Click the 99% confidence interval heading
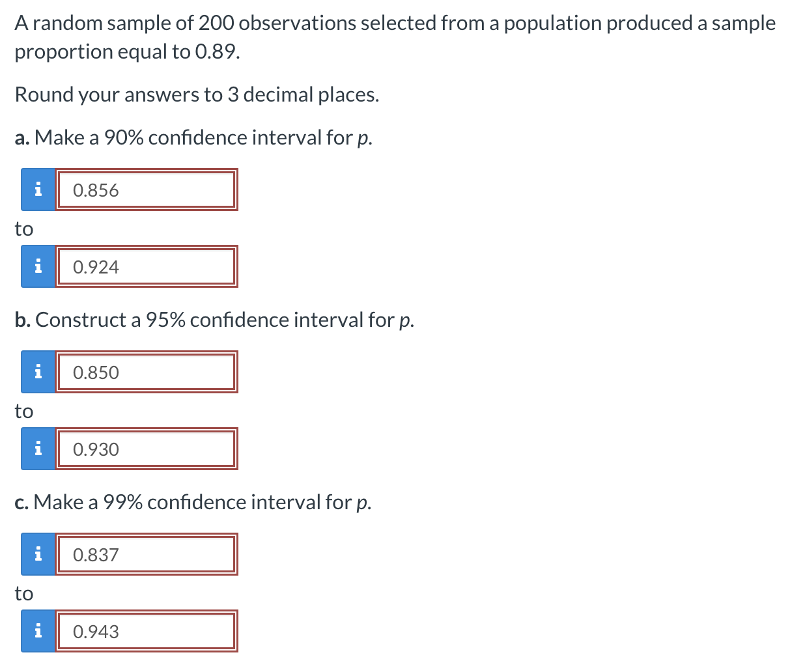 pyautogui.click(x=192, y=502)
